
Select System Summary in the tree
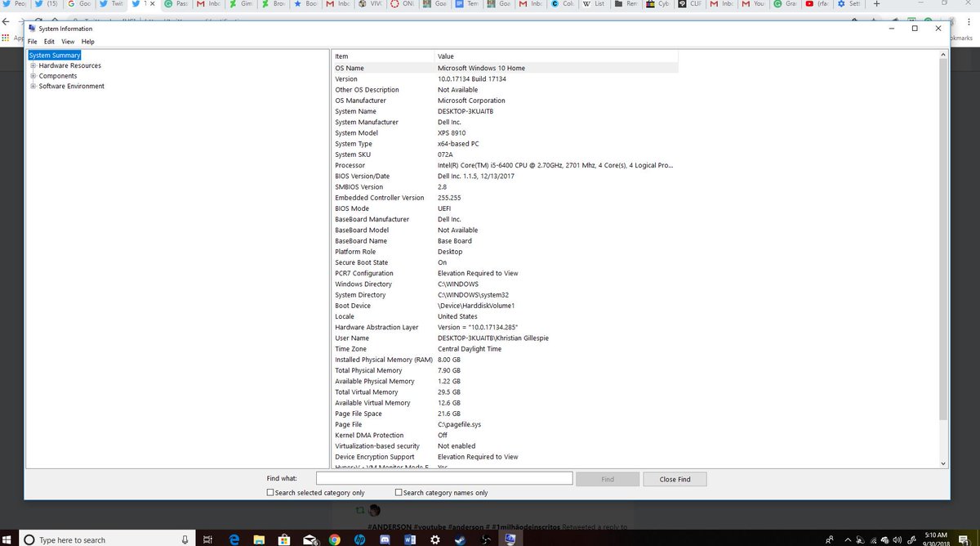click(x=55, y=56)
